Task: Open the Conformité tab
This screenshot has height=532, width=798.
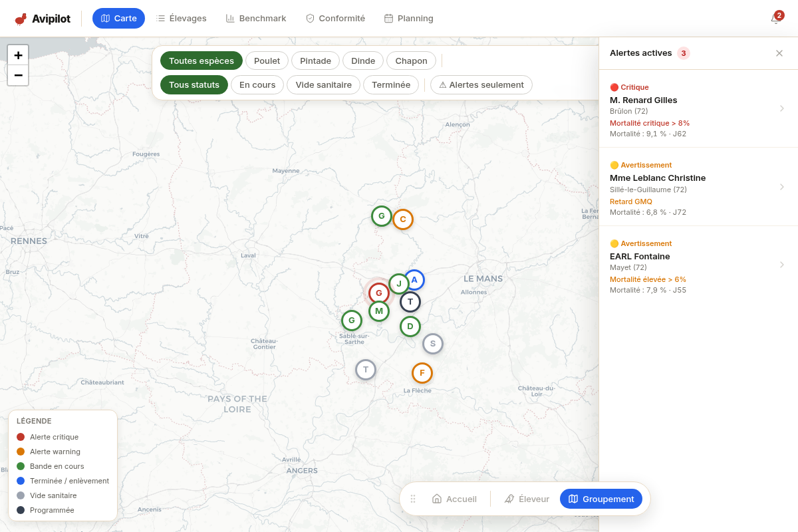Action: (335, 19)
